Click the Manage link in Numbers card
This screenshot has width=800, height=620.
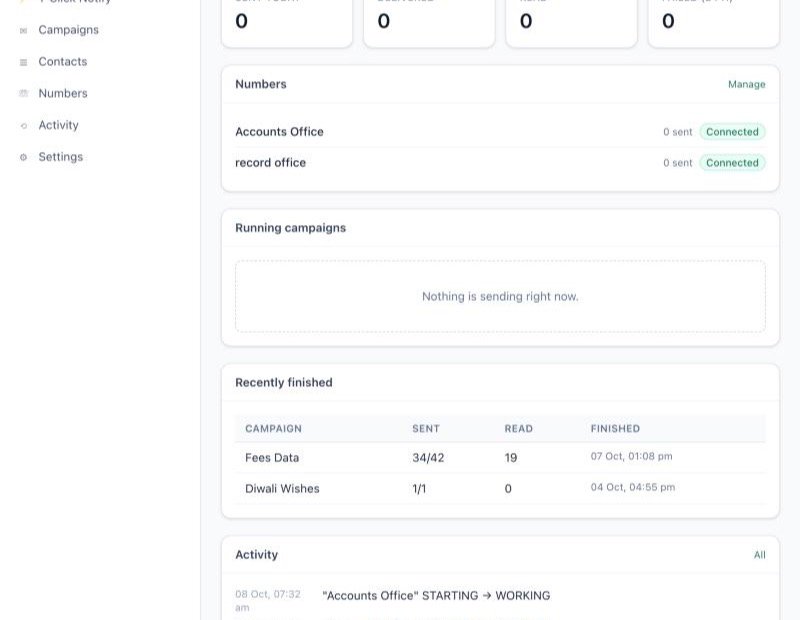click(x=746, y=85)
